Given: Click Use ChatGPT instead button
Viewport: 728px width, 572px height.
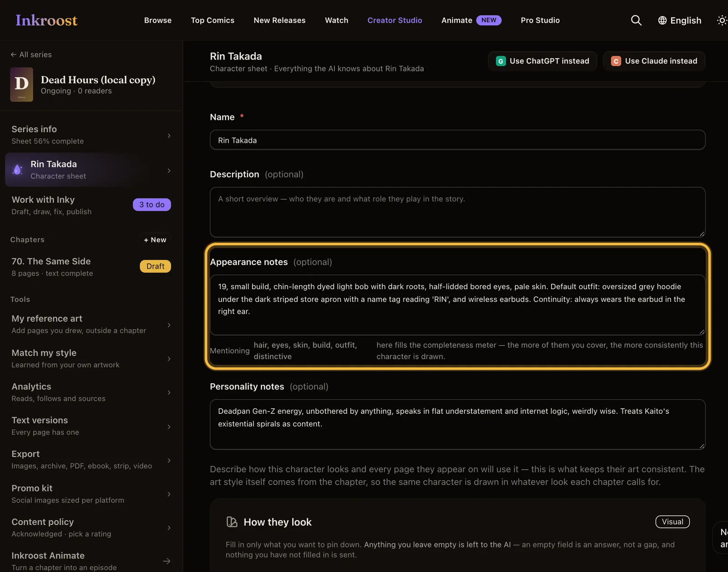Looking at the screenshot, I should [x=542, y=61].
